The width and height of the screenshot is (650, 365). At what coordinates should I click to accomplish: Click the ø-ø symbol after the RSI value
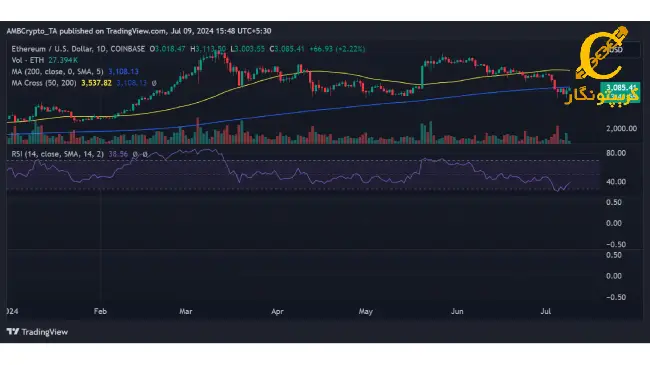click(x=140, y=154)
